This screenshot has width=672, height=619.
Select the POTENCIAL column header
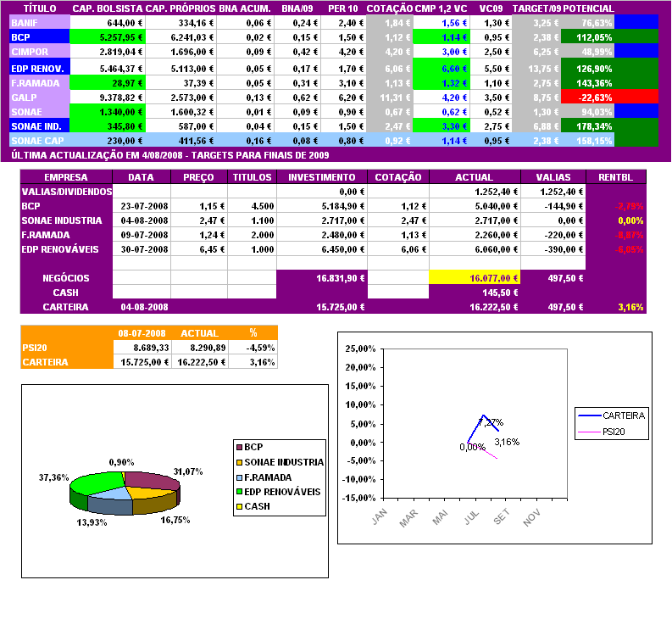588,8
